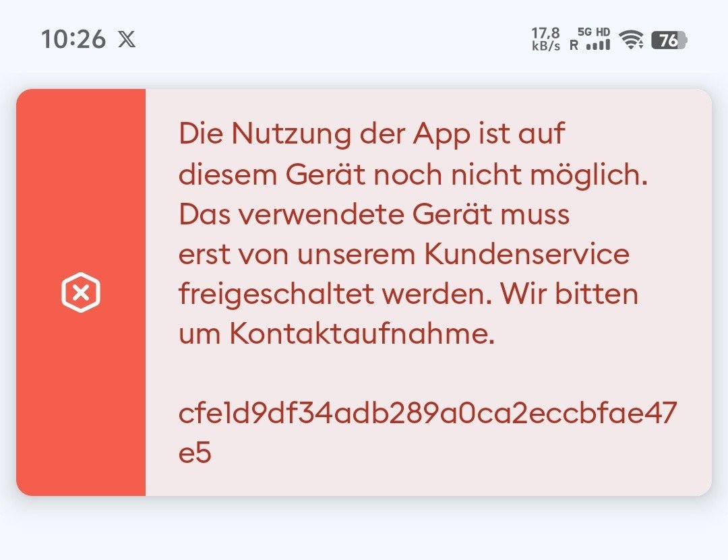Tap the 5G HD label in status bar

(594, 32)
